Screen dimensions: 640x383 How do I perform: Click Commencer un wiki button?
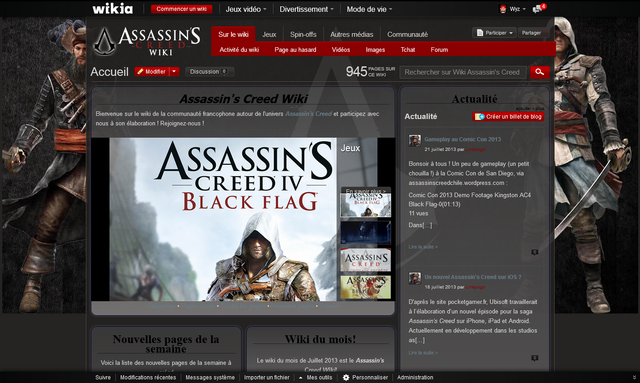(181, 9)
